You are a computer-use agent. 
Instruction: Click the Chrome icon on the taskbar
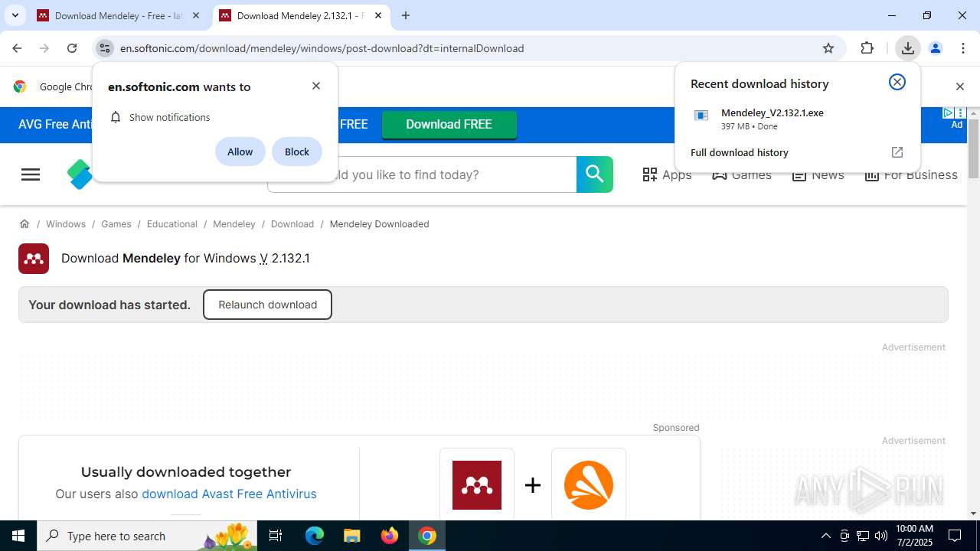pos(427,536)
